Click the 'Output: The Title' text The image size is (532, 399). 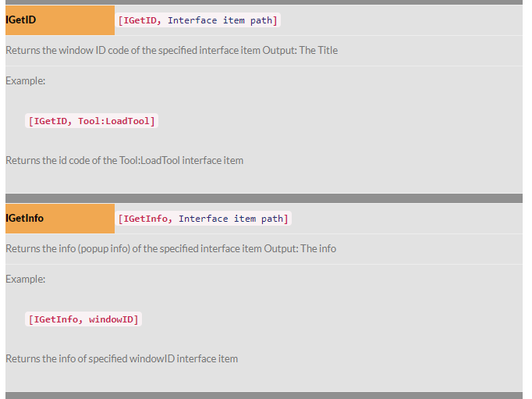coord(300,50)
